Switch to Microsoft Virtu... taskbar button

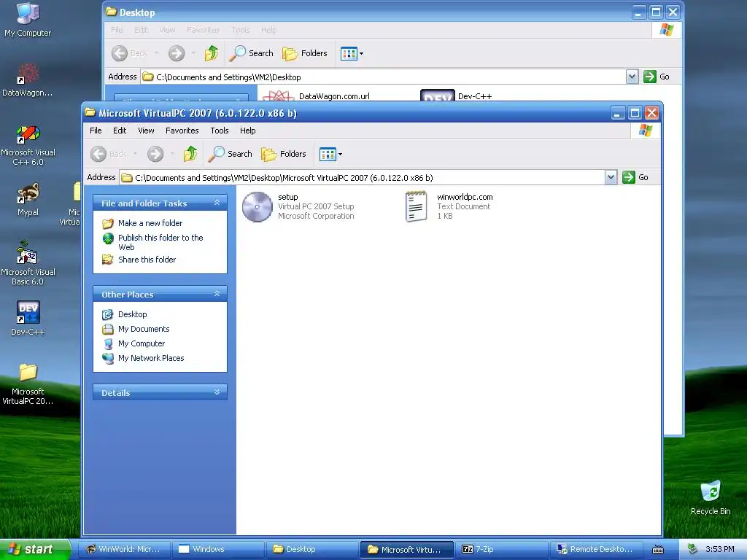406,550
